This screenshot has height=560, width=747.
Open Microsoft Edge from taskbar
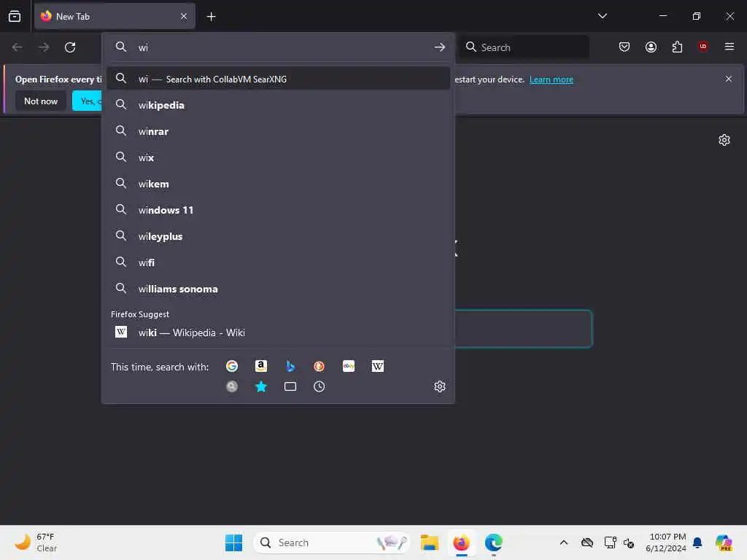pos(494,542)
